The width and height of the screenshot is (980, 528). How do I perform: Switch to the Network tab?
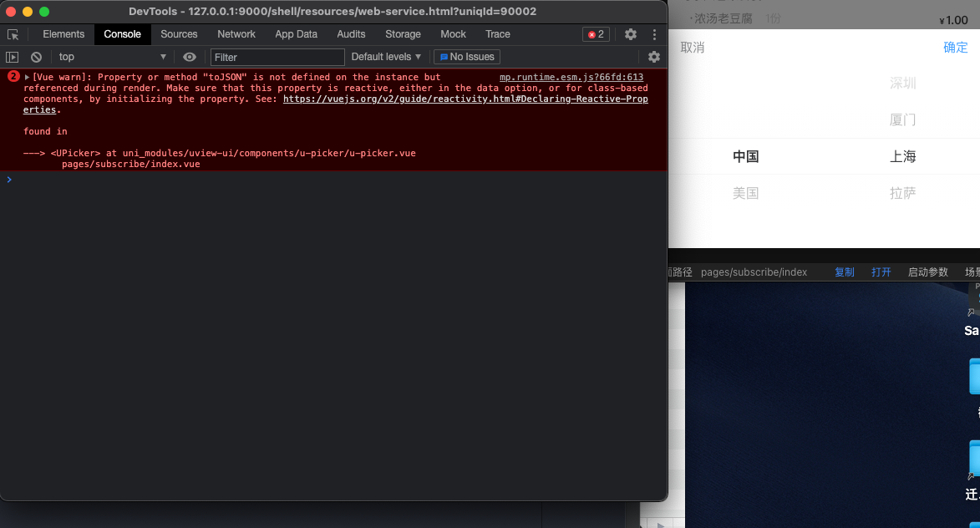coord(236,34)
